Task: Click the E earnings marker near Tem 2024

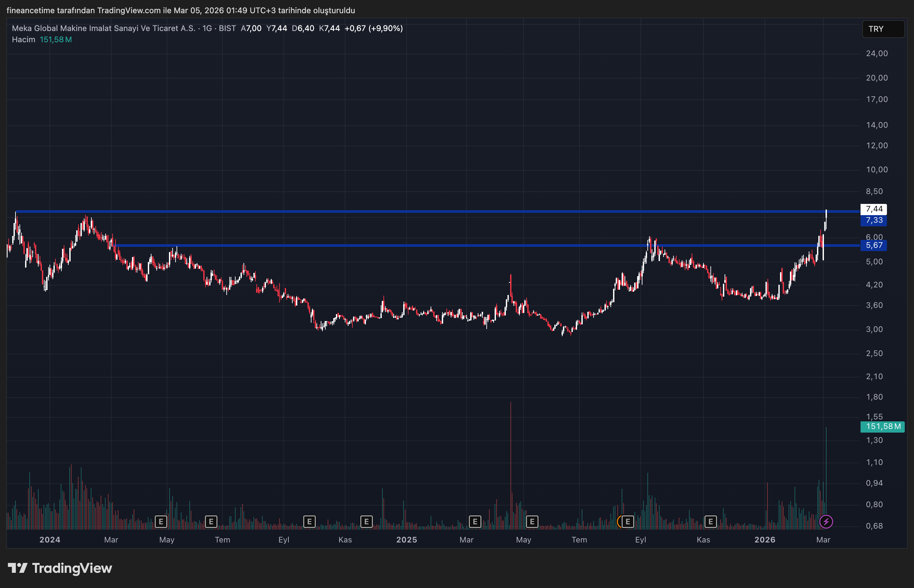Action: click(x=211, y=521)
